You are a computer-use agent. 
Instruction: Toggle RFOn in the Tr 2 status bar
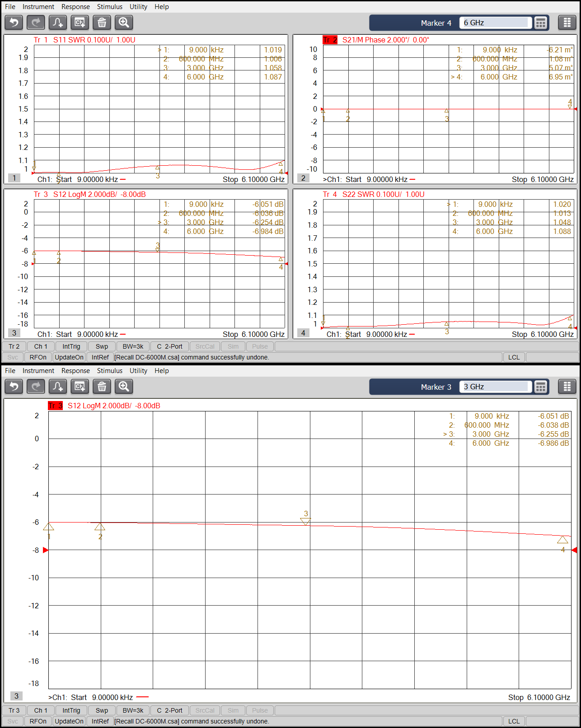click(x=38, y=357)
